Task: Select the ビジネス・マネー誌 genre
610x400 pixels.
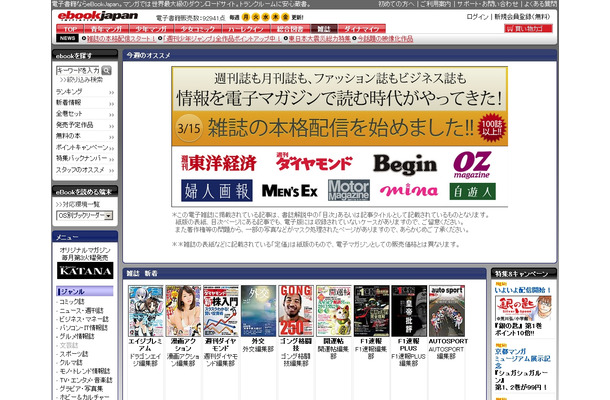Action: (x=83, y=319)
